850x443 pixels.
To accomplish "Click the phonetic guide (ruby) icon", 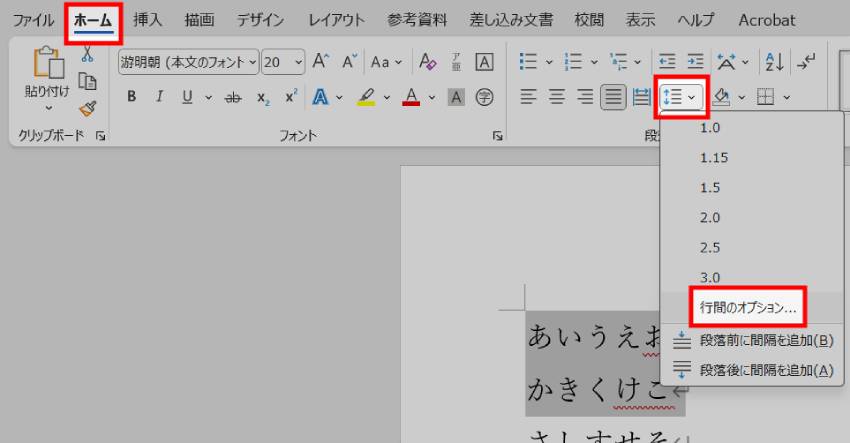I will [x=456, y=62].
